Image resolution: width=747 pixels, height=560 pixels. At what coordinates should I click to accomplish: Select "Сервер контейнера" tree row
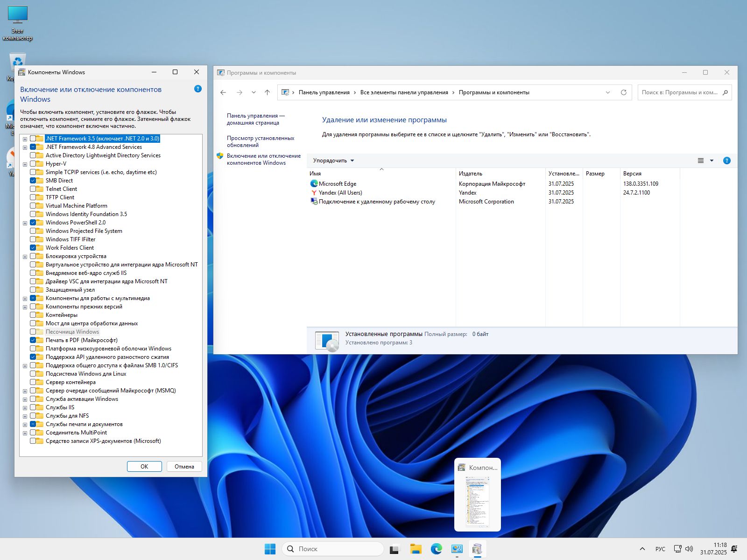pyautogui.click(x=70, y=382)
